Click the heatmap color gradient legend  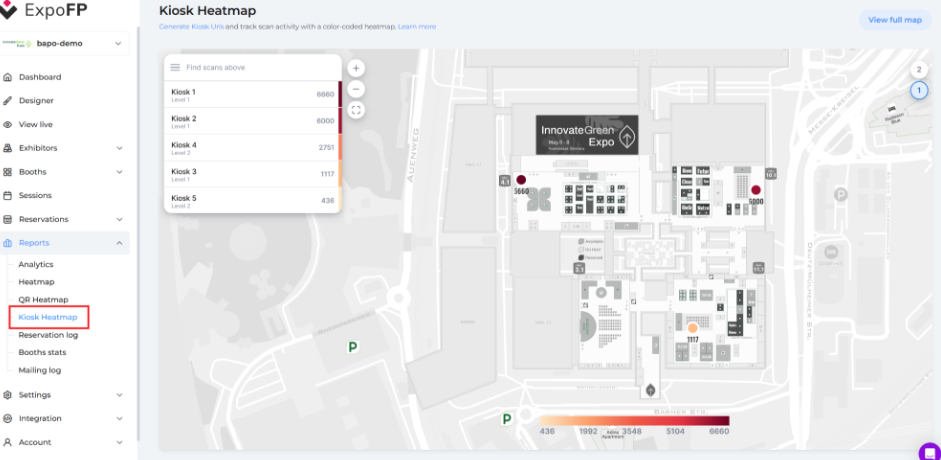pos(632,421)
